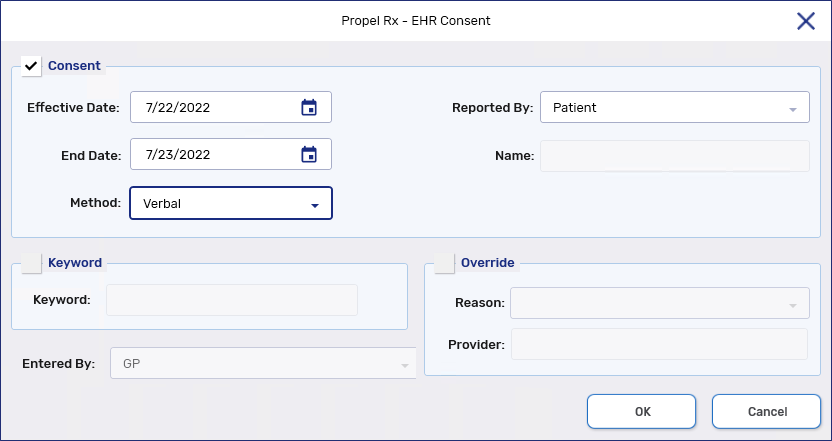Click the "Reported By:" label text
Screen dimensions: 832x441
(x=492, y=108)
